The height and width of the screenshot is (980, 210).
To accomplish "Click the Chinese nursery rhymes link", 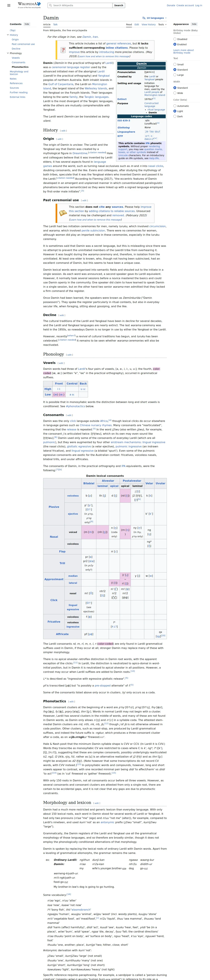I will coord(96,425).
